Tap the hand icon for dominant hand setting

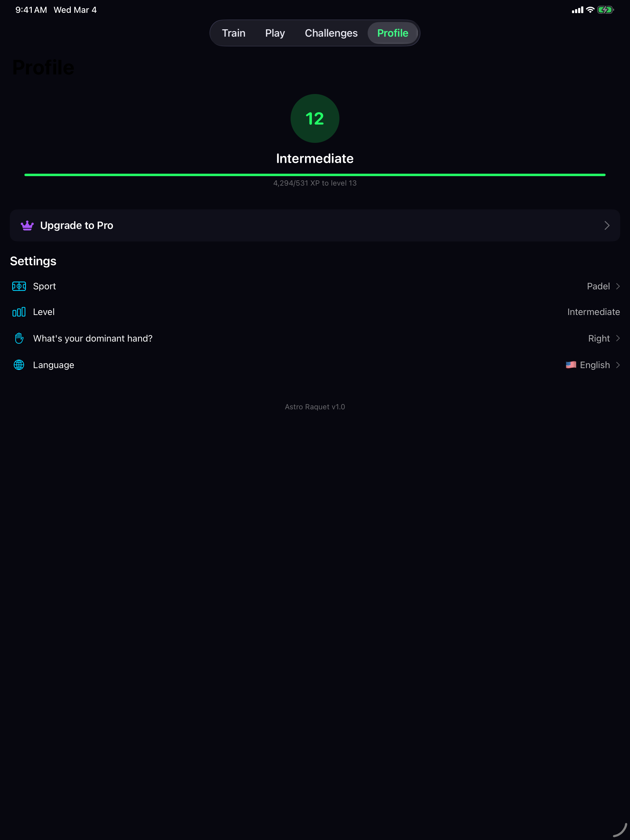[x=19, y=339]
